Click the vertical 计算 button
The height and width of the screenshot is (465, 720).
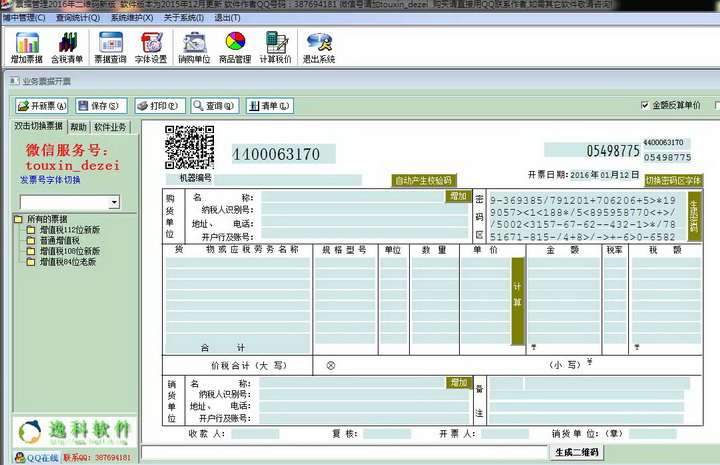pos(518,301)
